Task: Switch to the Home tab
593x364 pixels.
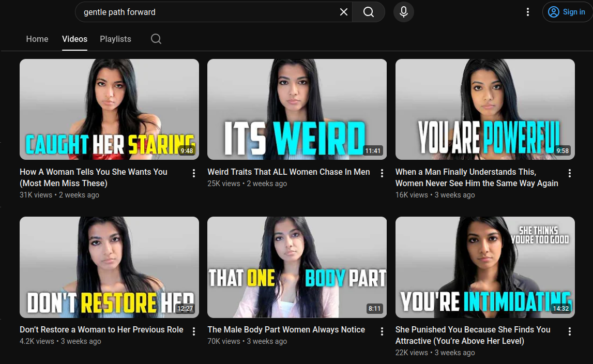Action: pos(37,39)
